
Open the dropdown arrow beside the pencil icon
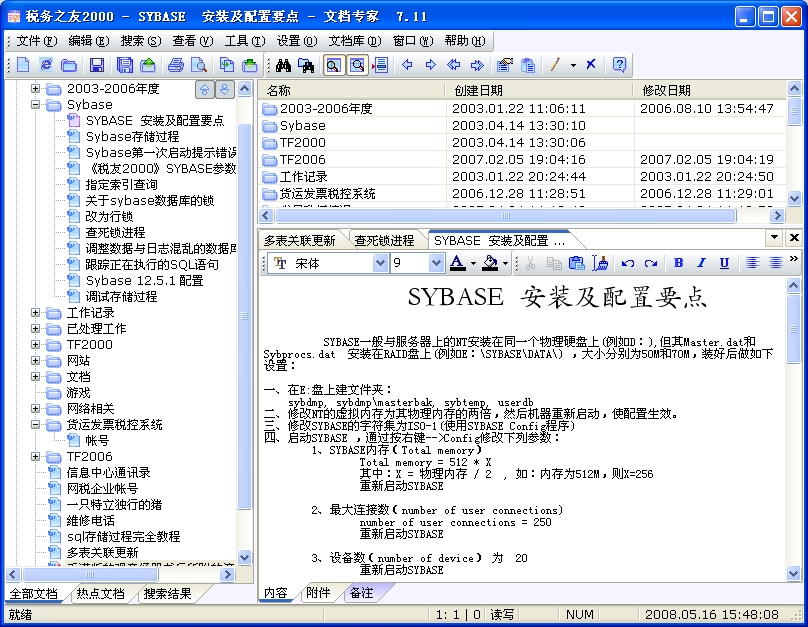coord(573,65)
